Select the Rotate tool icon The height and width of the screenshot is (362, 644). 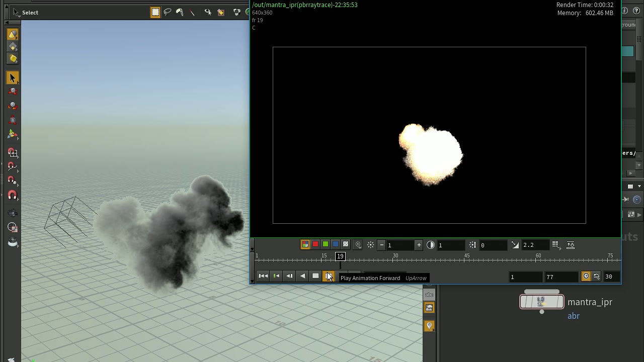coord(13,106)
